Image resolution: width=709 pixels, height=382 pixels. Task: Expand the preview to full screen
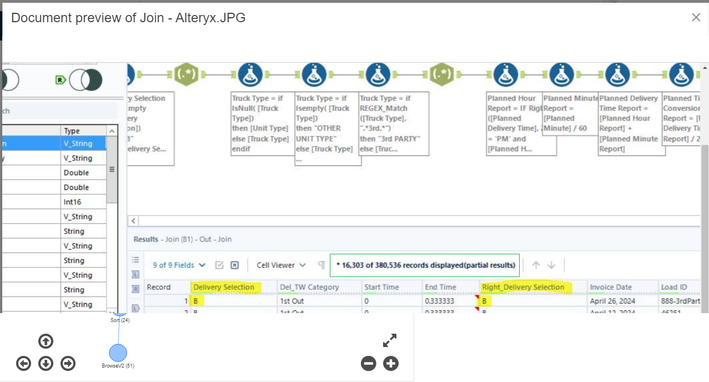pos(390,340)
